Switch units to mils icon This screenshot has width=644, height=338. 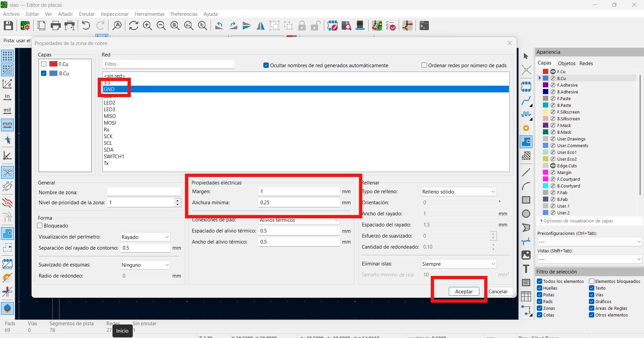click(7, 111)
